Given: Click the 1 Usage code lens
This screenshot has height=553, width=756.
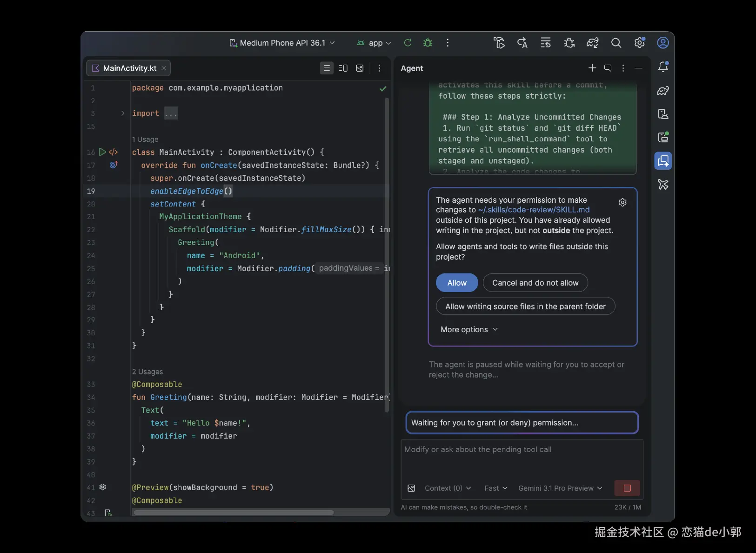Looking at the screenshot, I should point(145,139).
